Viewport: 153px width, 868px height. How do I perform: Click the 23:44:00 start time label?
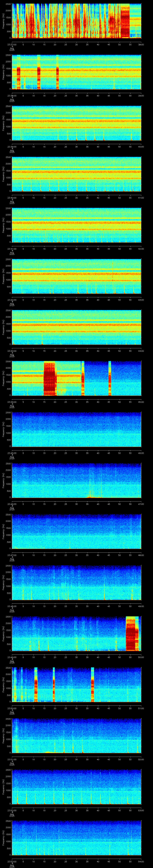tap(12, 402)
